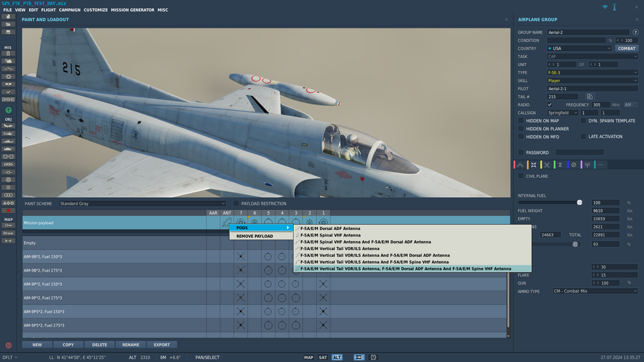Viewport: 644px width, 362px height.
Task: Click the GROUP NAME field Aerial-2
Action: tap(588, 32)
